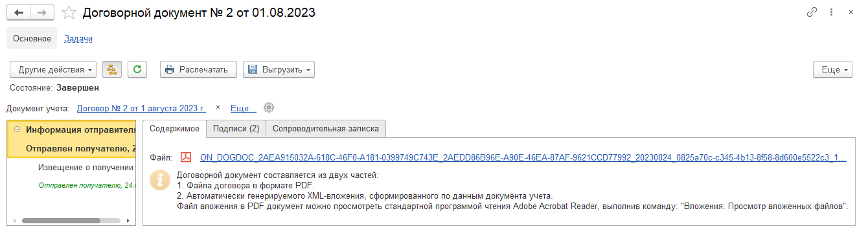Click the back navigation arrow

pos(19,13)
